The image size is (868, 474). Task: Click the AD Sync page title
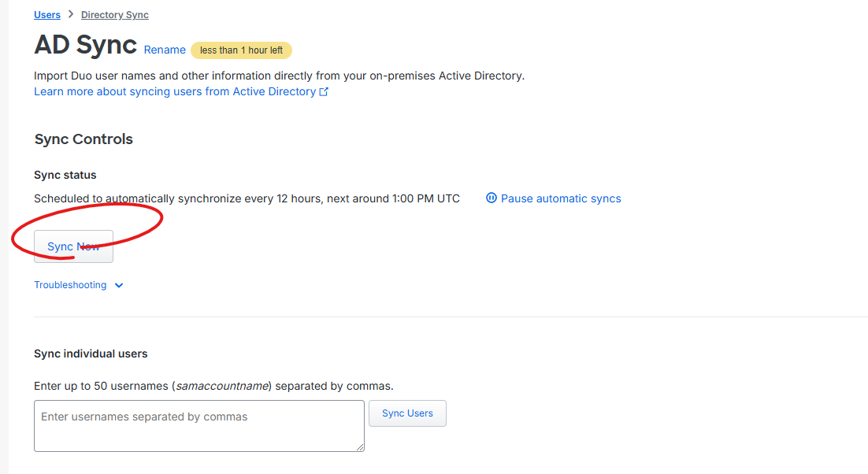tap(85, 45)
